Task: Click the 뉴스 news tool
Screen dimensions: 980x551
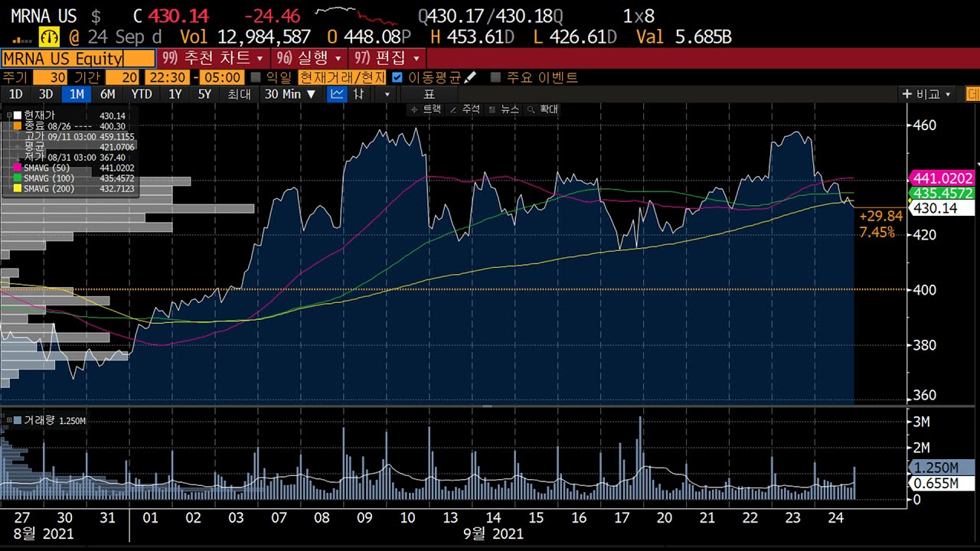Action: 504,109
